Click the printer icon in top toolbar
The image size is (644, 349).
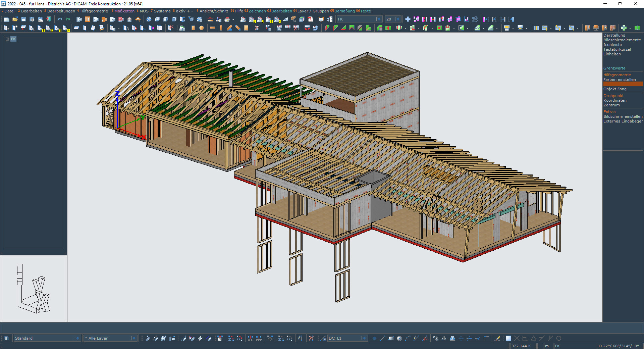227,19
